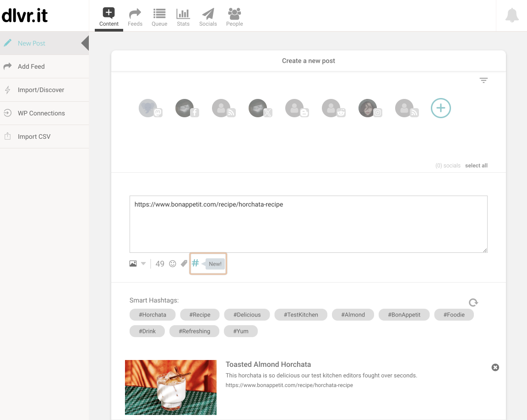Add the #TestKitchen hashtag
This screenshot has width=527, height=420.
pos(301,315)
